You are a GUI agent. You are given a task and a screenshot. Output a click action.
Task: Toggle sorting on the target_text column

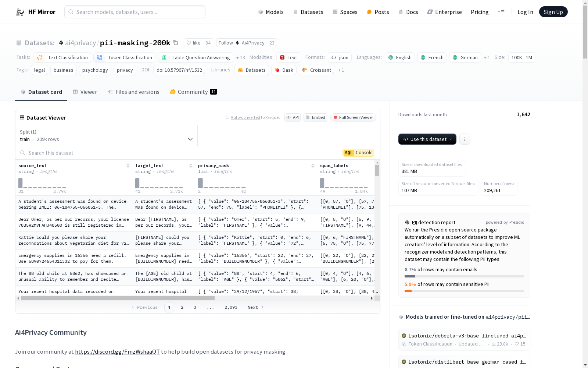coord(191,165)
